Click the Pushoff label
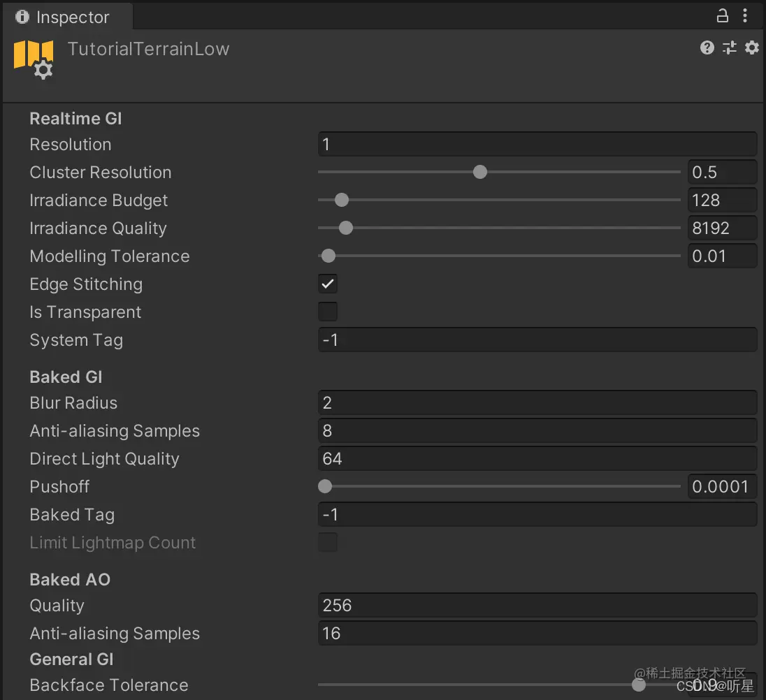 [x=59, y=487]
